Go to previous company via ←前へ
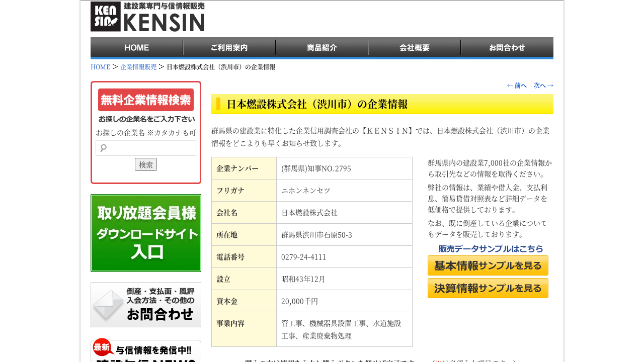 [x=517, y=85]
